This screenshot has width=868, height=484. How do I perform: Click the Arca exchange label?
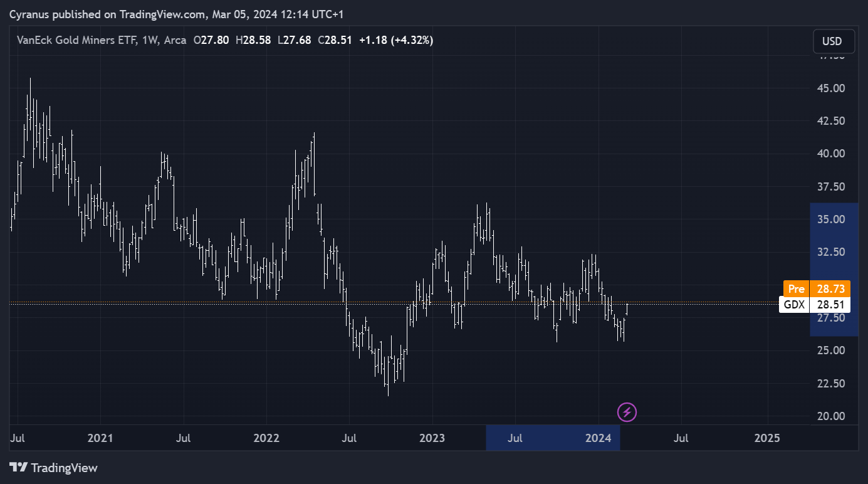coord(175,40)
